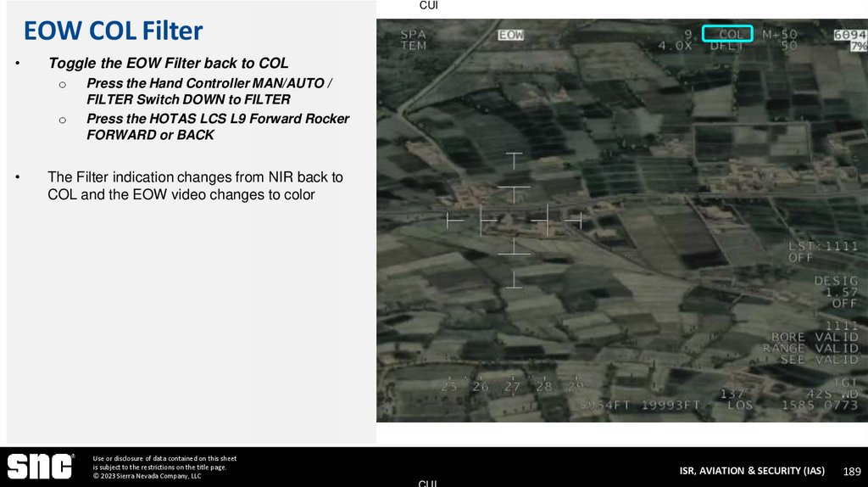Click the 1.57 designator value
868x487 pixels.
coord(842,292)
